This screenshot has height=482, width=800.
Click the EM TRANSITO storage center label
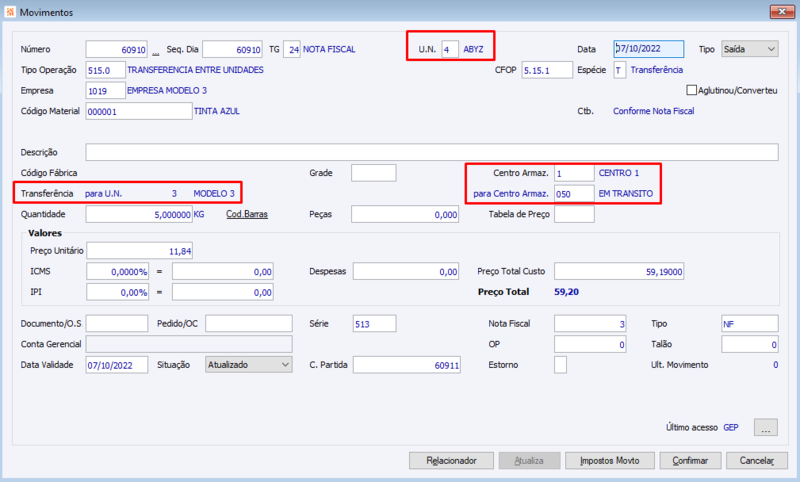tap(626, 194)
